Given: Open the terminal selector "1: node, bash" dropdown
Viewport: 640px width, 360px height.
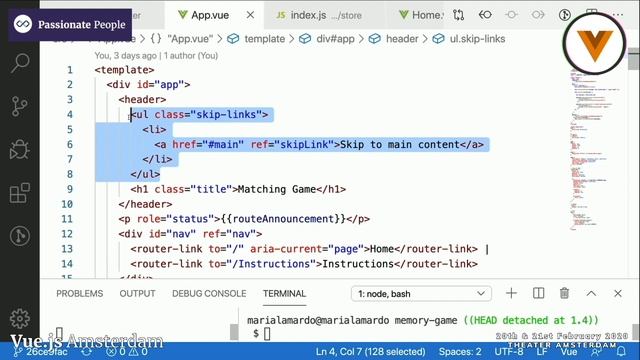Looking at the screenshot, I should (421, 293).
